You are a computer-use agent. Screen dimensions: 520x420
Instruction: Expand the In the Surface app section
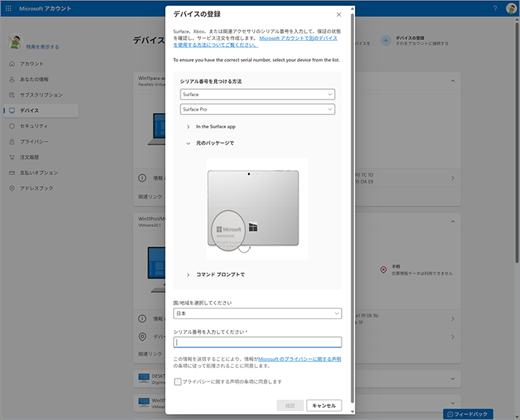tap(188, 127)
